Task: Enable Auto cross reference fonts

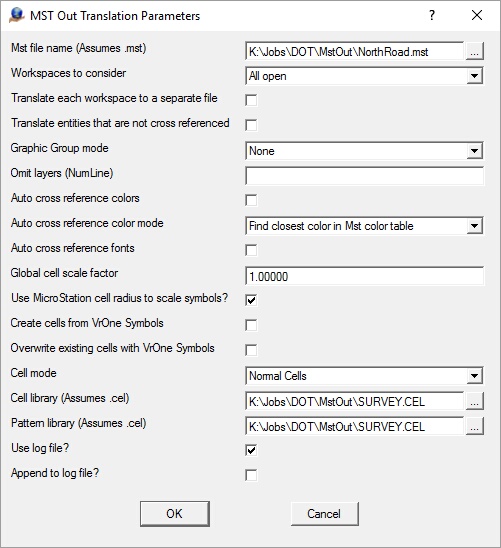Action: (251, 250)
